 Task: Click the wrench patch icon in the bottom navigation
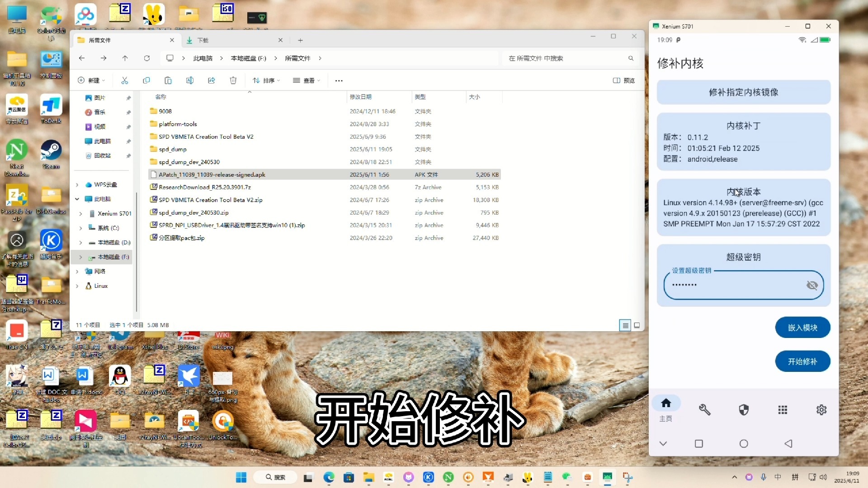(x=704, y=410)
